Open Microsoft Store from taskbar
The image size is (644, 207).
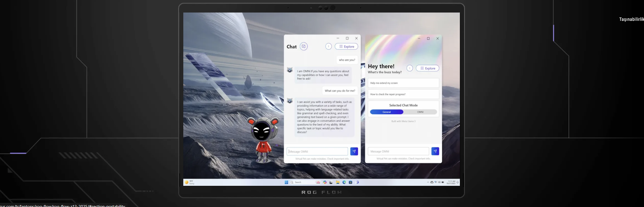point(350,182)
